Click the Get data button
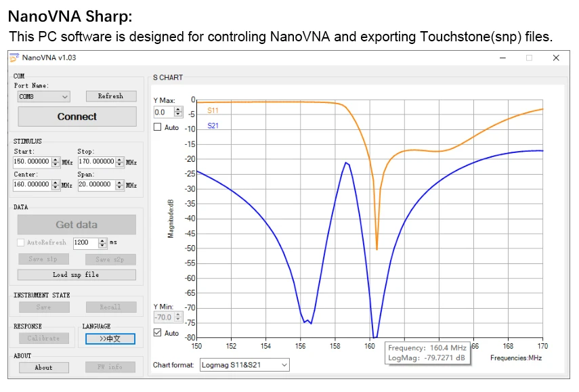The width and height of the screenshot is (579, 392). [x=77, y=224]
